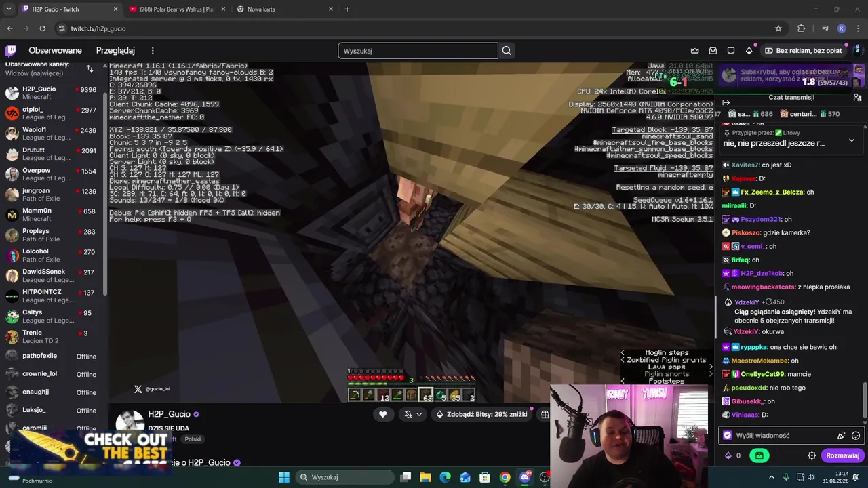Image resolution: width=868 pixels, height=488 pixels.
Task: Open the Twitch notifications inbox
Action: coord(713,51)
